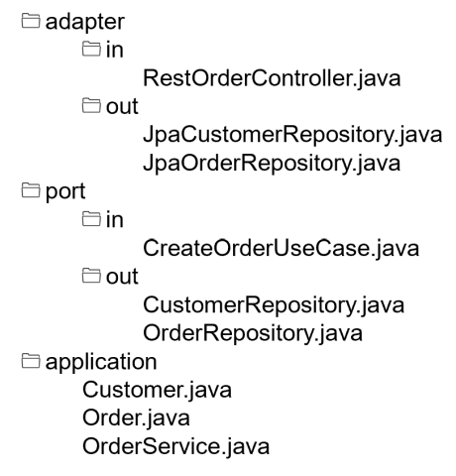Select the adapter folder label

[85, 23]
